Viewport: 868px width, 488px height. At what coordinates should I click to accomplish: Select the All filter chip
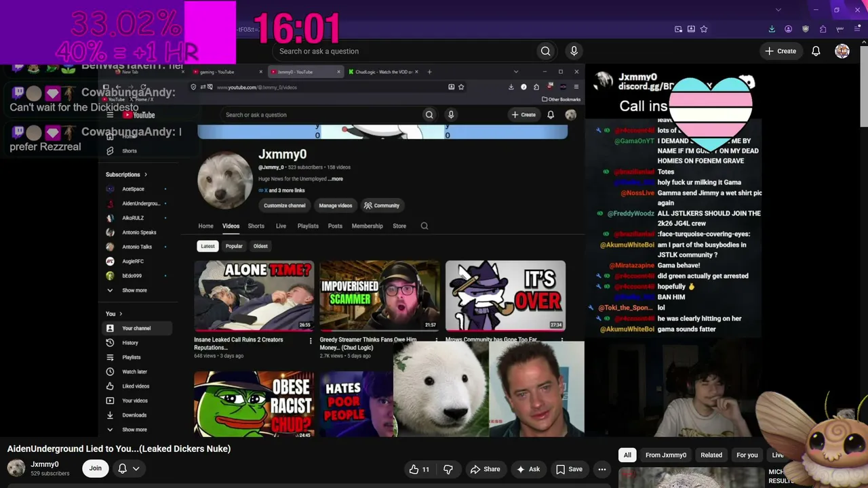point(627,455)
